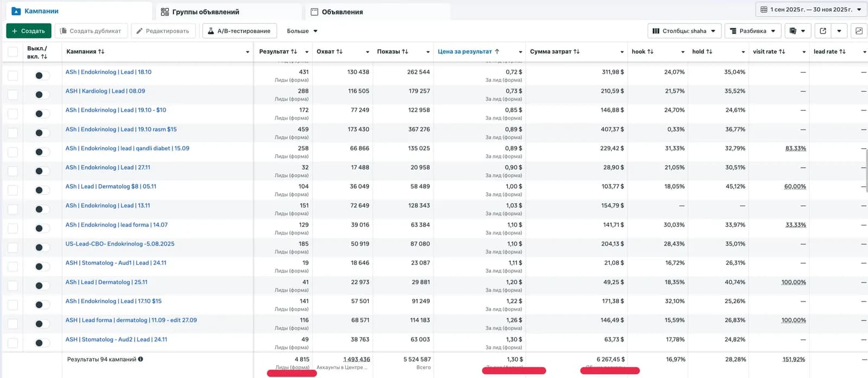Switch on ASH | Stomatolog - Aud2 | Lead | 24.11

pos(41,343)
